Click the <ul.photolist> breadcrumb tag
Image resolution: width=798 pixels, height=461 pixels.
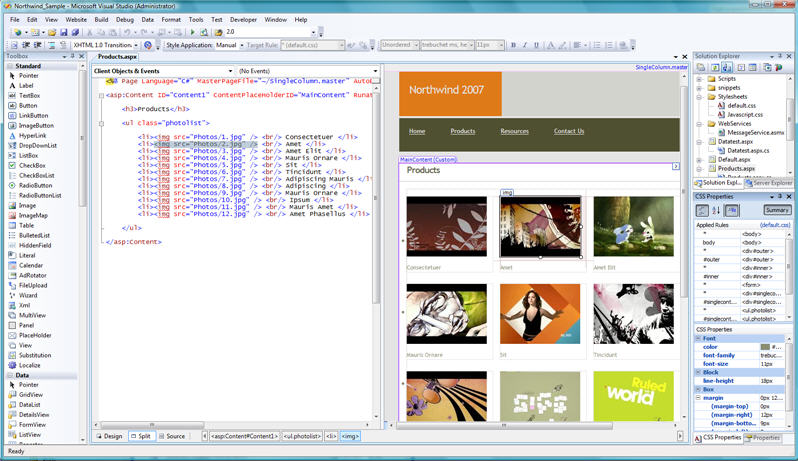(302, 436)
